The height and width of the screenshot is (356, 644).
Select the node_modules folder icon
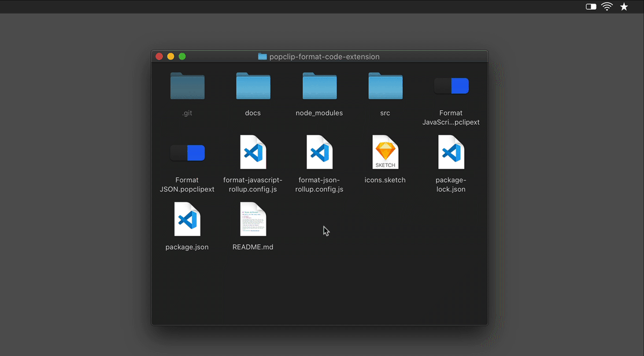point(320,86)
